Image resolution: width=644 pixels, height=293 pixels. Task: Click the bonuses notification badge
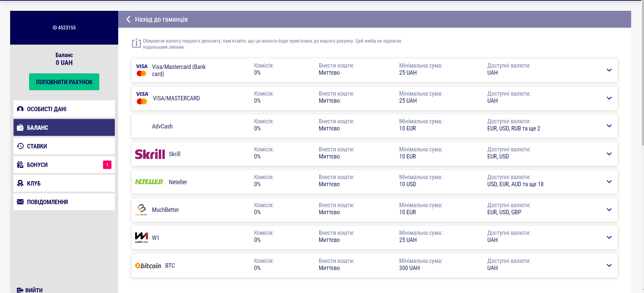pos(107,165)
